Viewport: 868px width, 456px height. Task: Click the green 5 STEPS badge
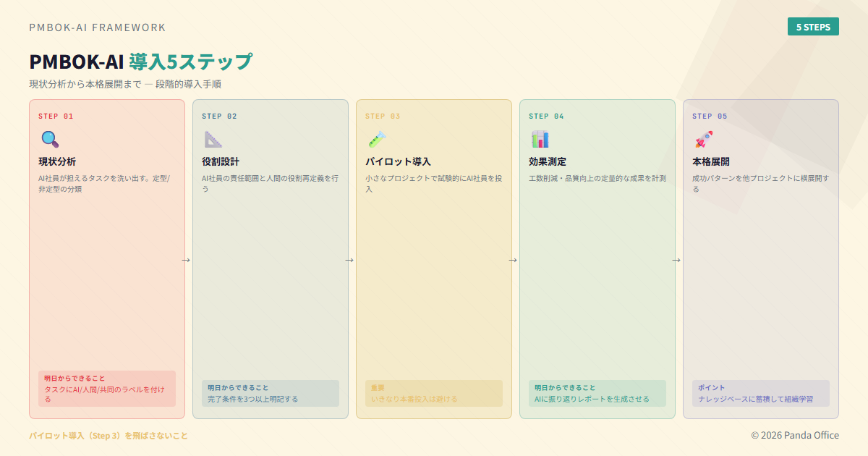813,27
